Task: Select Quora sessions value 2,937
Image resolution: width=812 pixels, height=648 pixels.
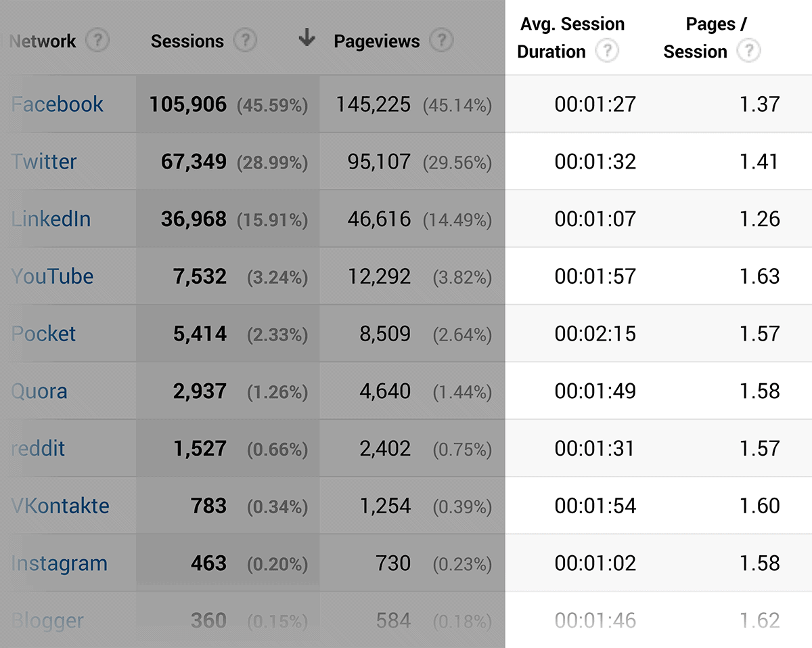Action: [x=200, y=391]
